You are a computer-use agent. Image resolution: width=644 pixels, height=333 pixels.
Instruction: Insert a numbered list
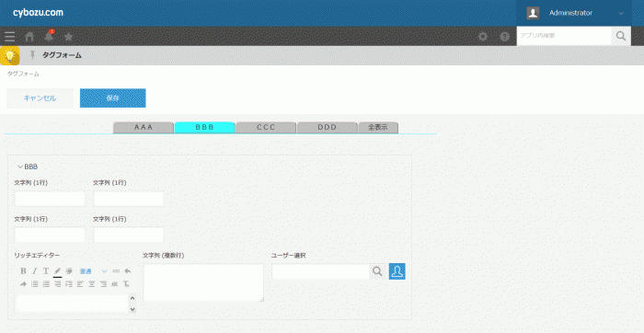[x=46, y=283]
